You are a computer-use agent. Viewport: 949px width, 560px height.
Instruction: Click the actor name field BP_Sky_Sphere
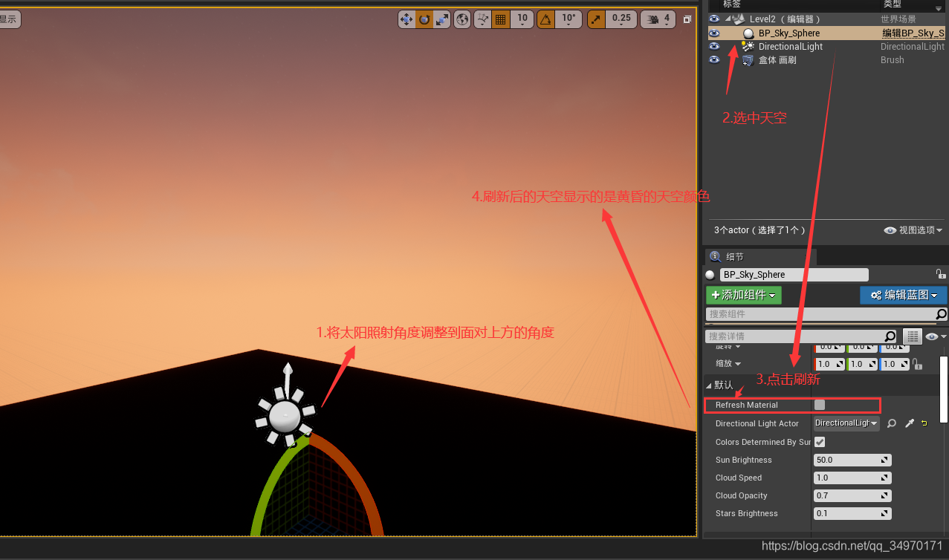794,275
